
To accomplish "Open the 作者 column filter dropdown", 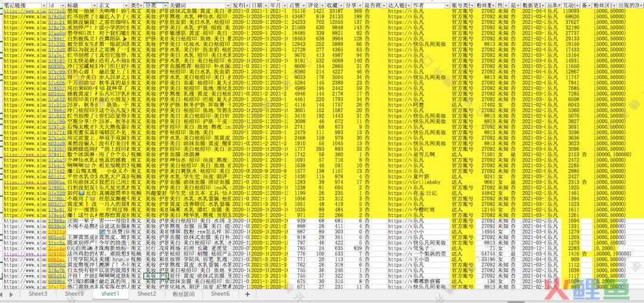I will (x=448, y=6).
